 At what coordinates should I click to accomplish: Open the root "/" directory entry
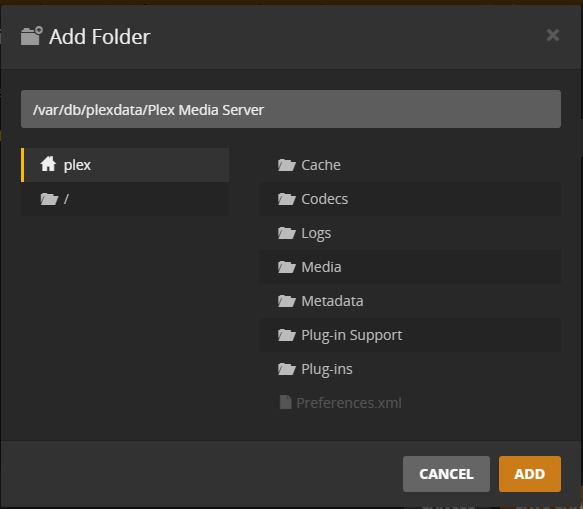125,199
